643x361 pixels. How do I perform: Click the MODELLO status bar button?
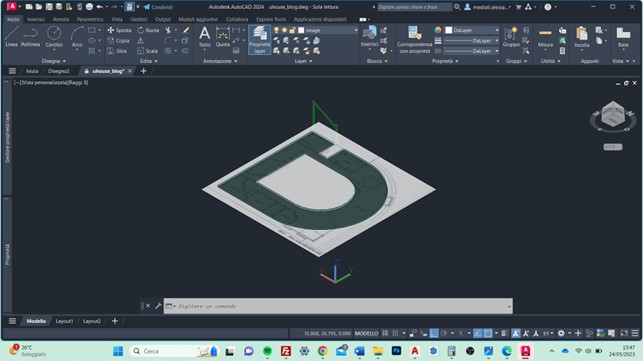[366, 333]
